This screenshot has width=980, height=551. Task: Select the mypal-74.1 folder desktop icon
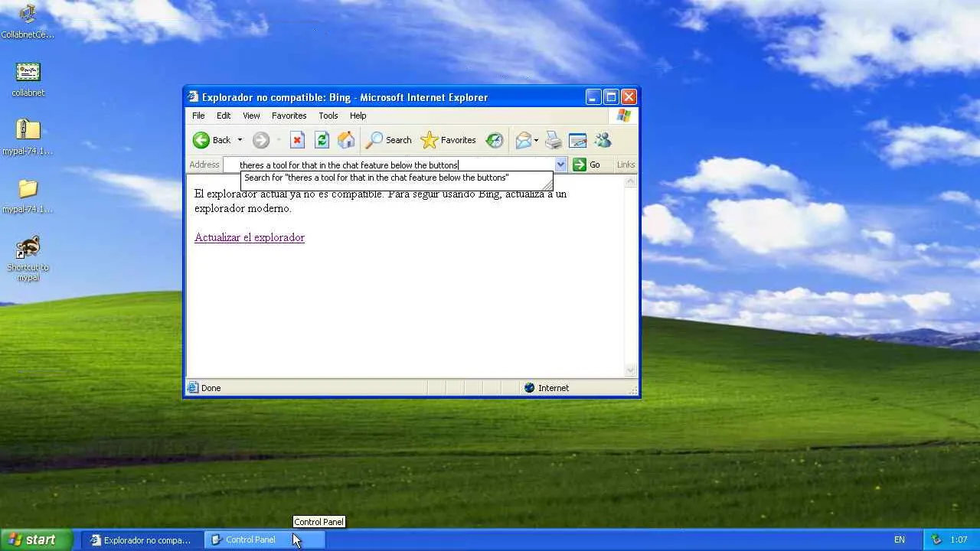[28, 197]
